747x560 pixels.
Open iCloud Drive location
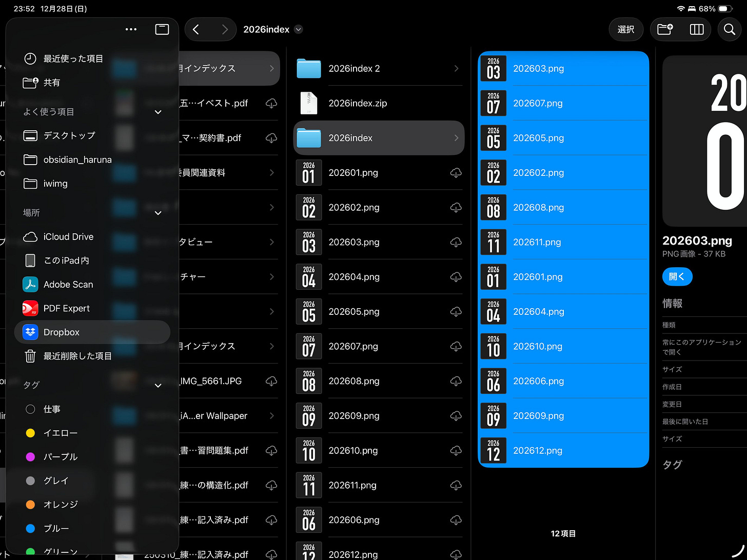(92, 236)
